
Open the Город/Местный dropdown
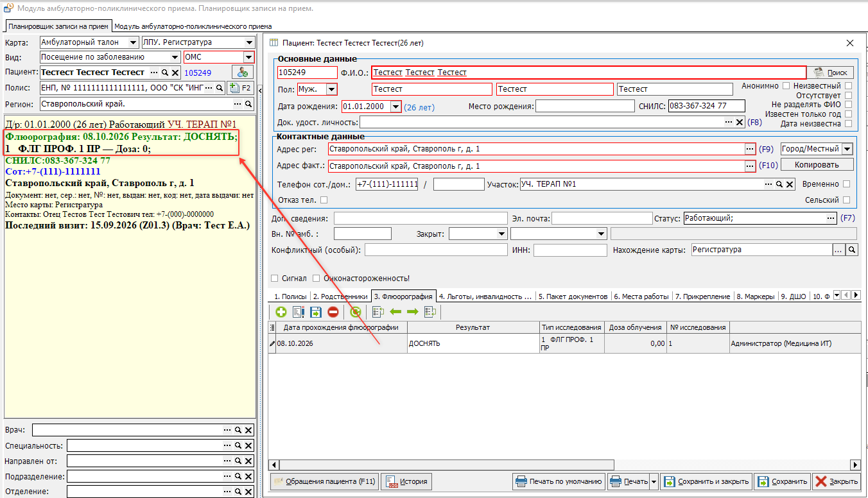point(847,148)
